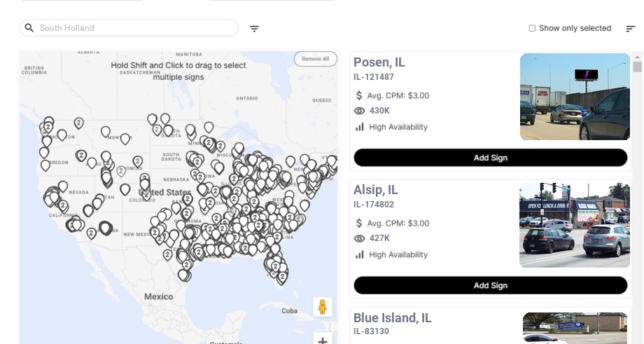644x344 pixels.
Task: Click Remove All on the map
Action: pyautogui.click(x=315, y=59)
